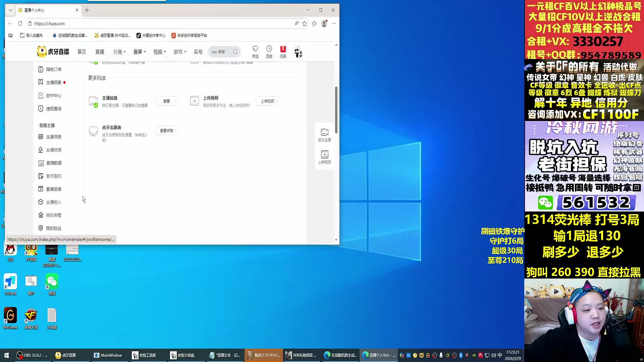Image resolution: width=644 pixels, height=362 pixels.
Task: Refresh the browser page
Action: click(20, 23)
